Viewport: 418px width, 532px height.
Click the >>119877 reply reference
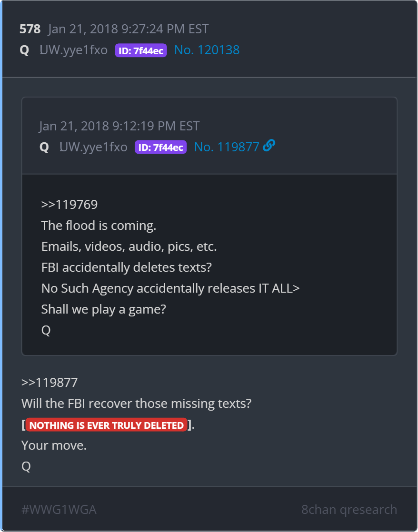(50, 383)
